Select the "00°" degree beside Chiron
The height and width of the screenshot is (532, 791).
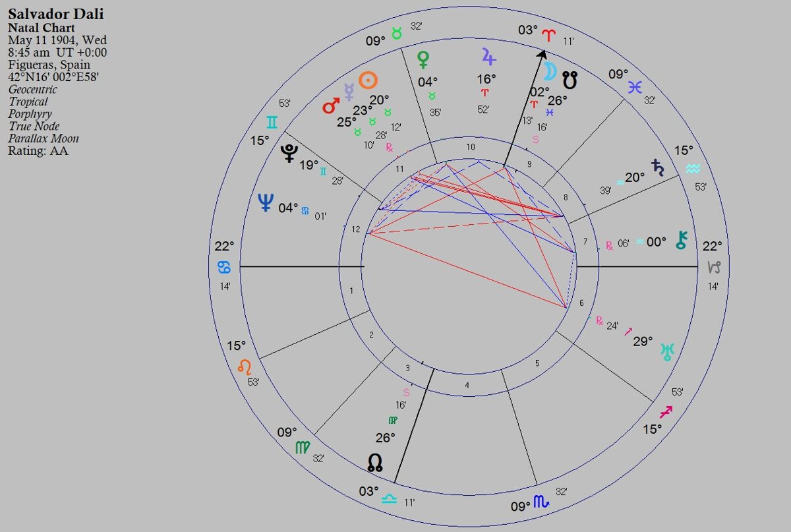click(656, 242)
